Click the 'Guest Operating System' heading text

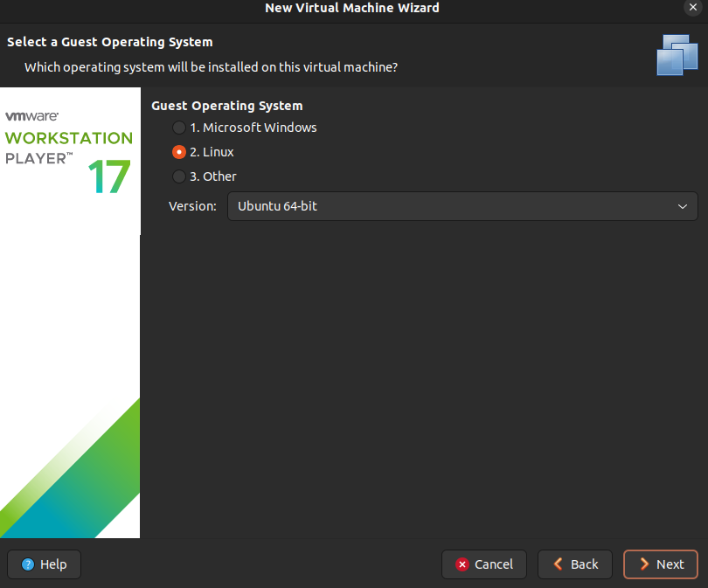[227, 106]
